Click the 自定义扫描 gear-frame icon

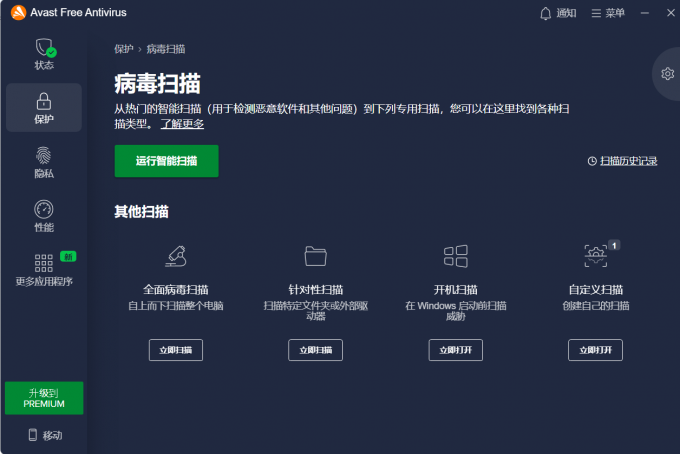point(595,256)
